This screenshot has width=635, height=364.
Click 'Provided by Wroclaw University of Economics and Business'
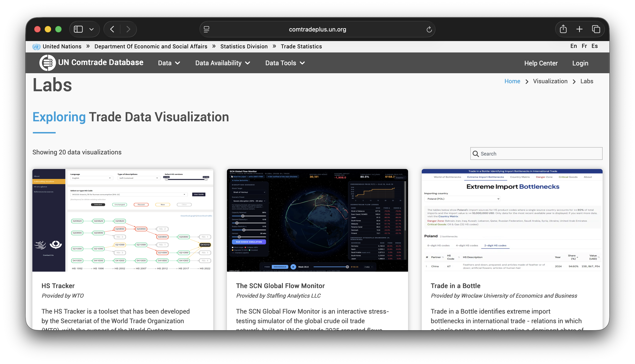(504, 296)
